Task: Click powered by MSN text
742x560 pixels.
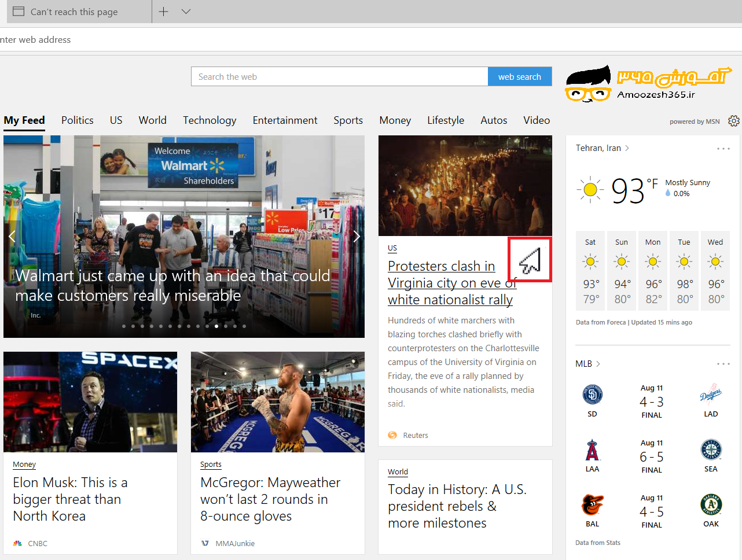Action: coord(695,121)
